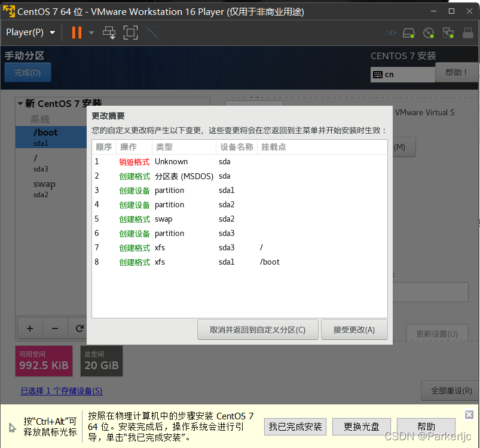
Task: Close the VMware install hint bar
Action: click(x=469, y=415)
